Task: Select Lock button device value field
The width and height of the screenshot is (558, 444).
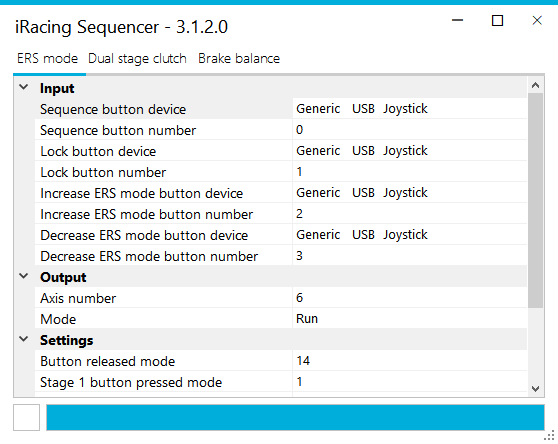Action: [x=410, y=150]
